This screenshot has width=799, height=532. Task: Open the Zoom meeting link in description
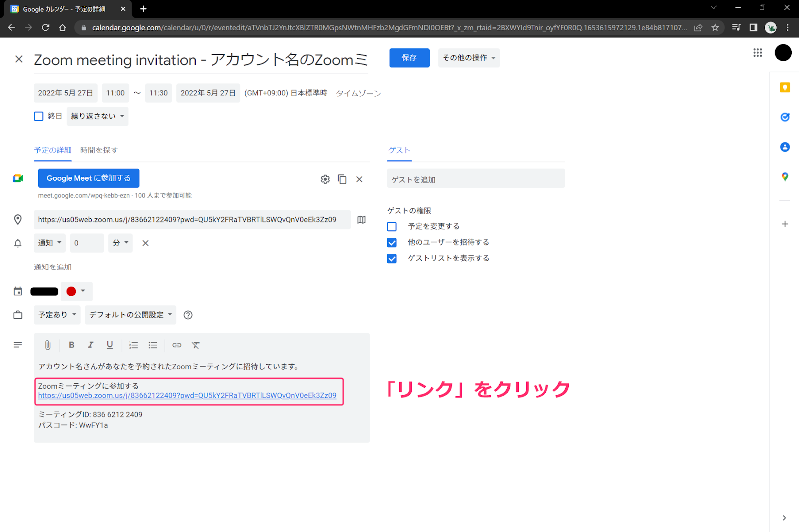pyautogui.click(x=187, y=396)
